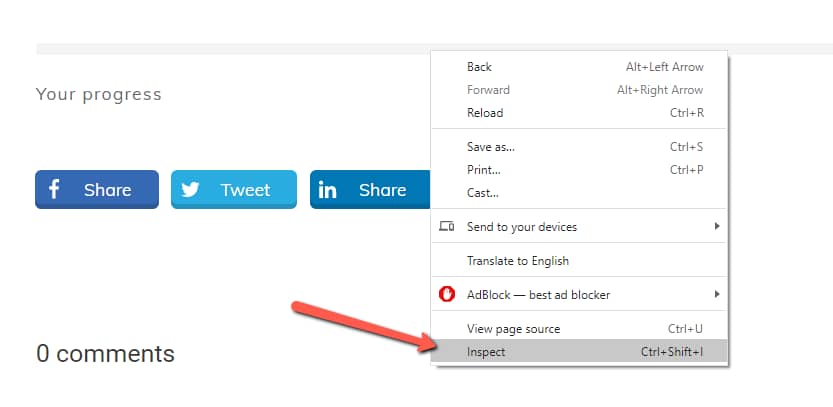Click the Send to devices icon
This screenshot has width=833, height=407.
click(x=447, y=227)
